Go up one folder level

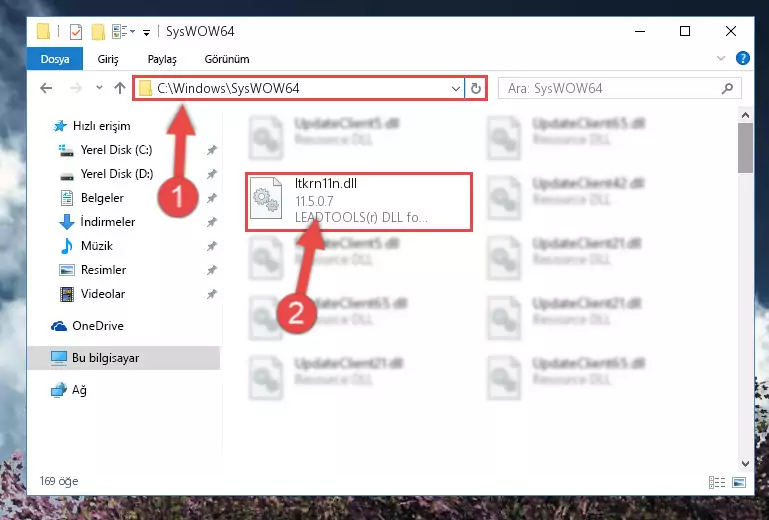coord(120,88)
